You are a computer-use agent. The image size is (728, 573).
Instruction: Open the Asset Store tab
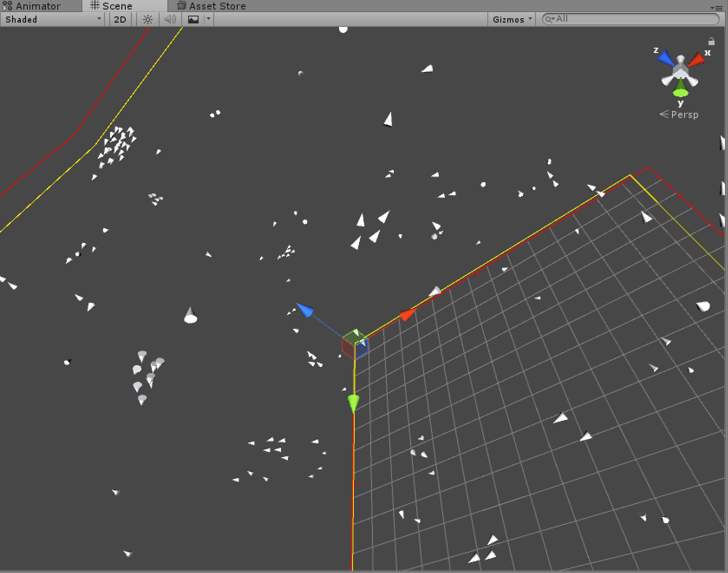pyautogui.click(x=212, y=6)
